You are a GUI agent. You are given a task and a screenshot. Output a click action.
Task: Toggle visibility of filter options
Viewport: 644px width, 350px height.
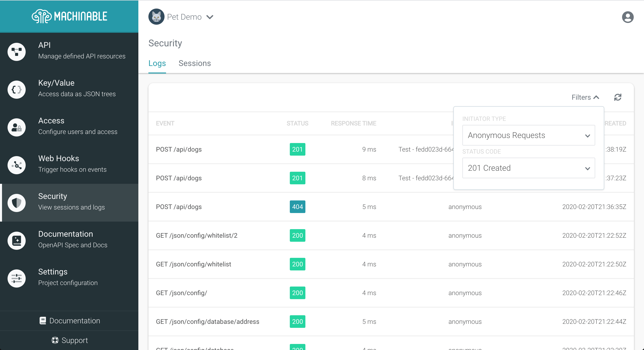(x=585, y=97)
